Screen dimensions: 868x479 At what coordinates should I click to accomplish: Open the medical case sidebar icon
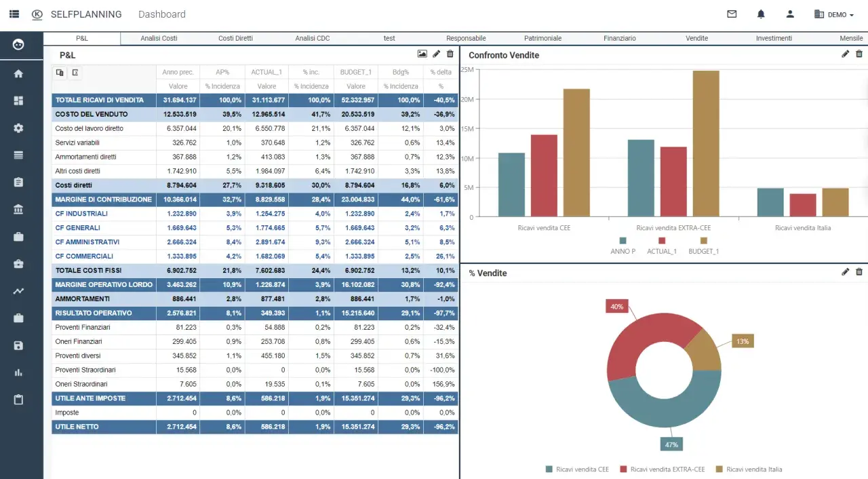tap(18, 264)
